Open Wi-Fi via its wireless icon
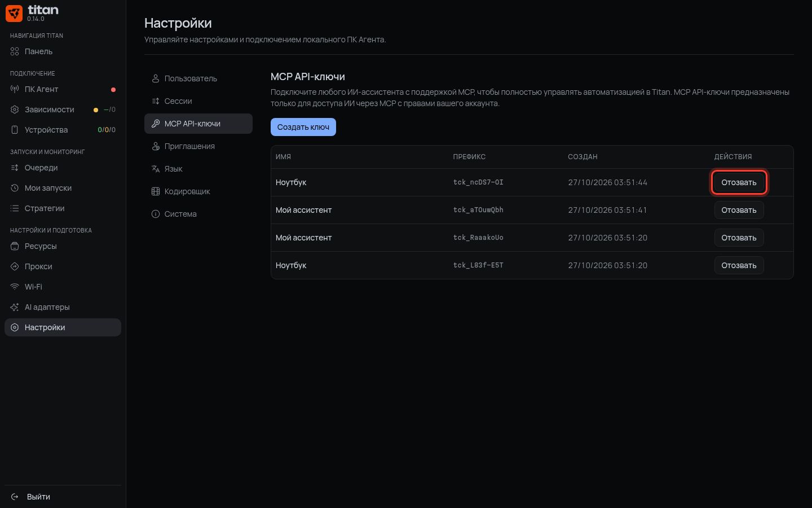The height and width of the screenshot is (508, 812). pos(15,287)
